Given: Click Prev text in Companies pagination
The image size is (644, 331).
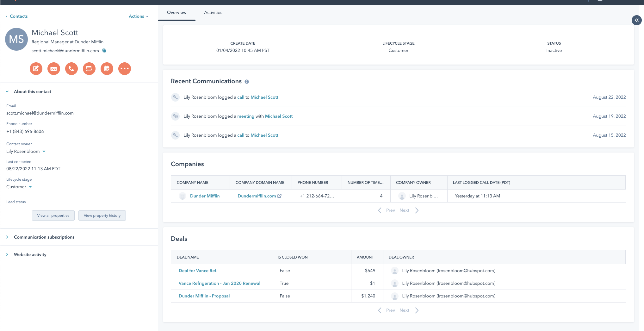Looking at the screenshot, I should coord(390,210).
